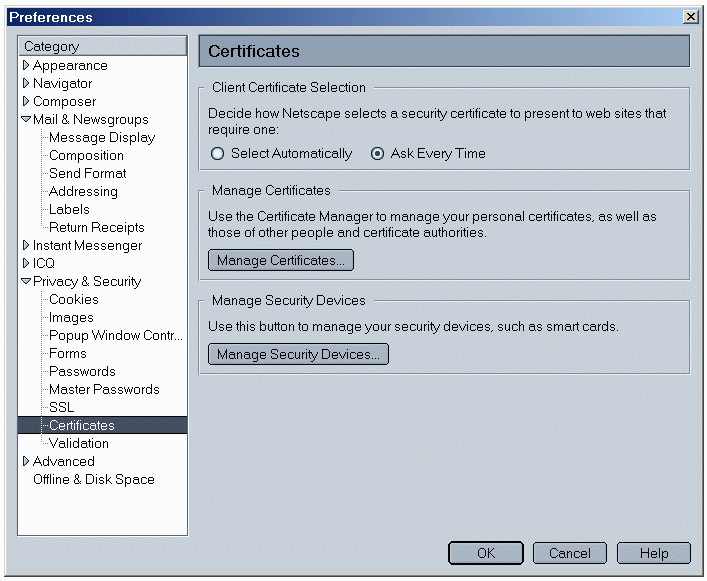This screenshot has width=707, height=581.
Task: Open the Cookies preferences
Action: point(74,300)
